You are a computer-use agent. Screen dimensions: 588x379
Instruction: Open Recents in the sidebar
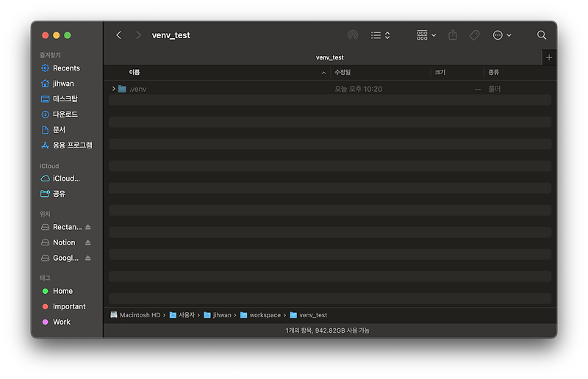coord(66,68)
